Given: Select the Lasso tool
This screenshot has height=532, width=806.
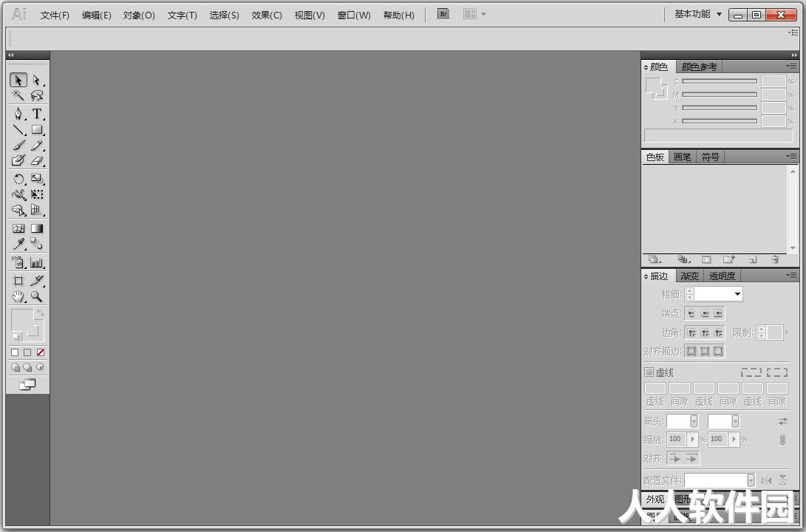Looking at the screenshot, I should click(36, 95).
